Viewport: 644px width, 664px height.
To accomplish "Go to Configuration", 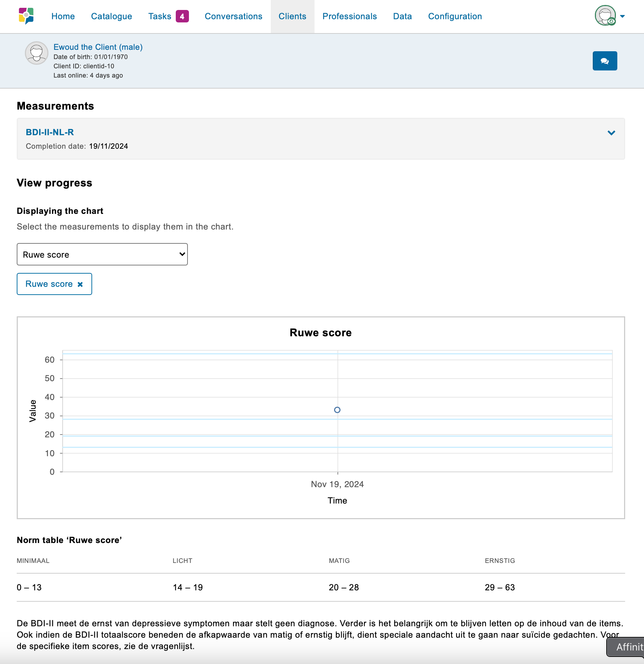I will coord(455,16).
